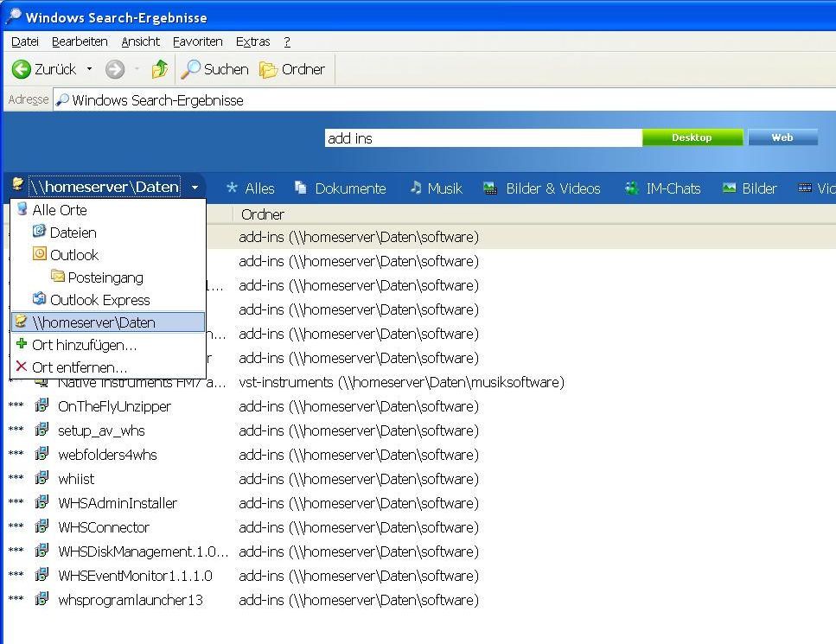
Task: Click the grey forward arrow button
Action: click(x=115, y=69)
